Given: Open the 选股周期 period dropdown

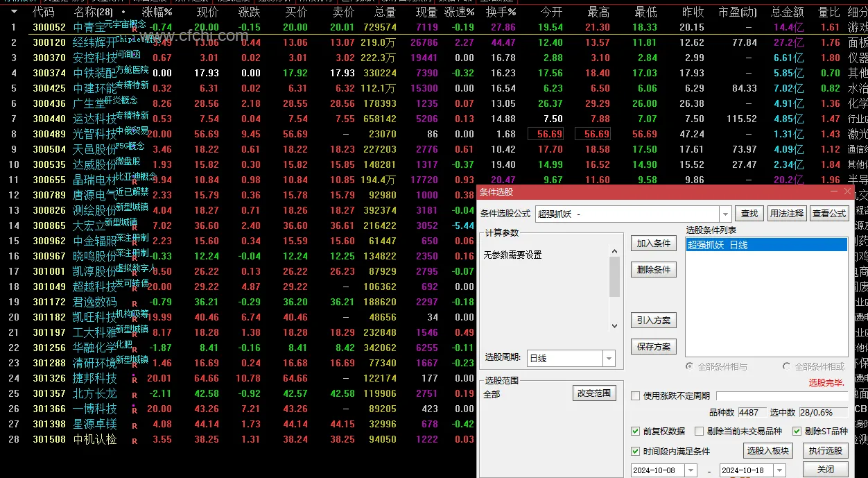Looking at the screenshot, I should (609, 359).
